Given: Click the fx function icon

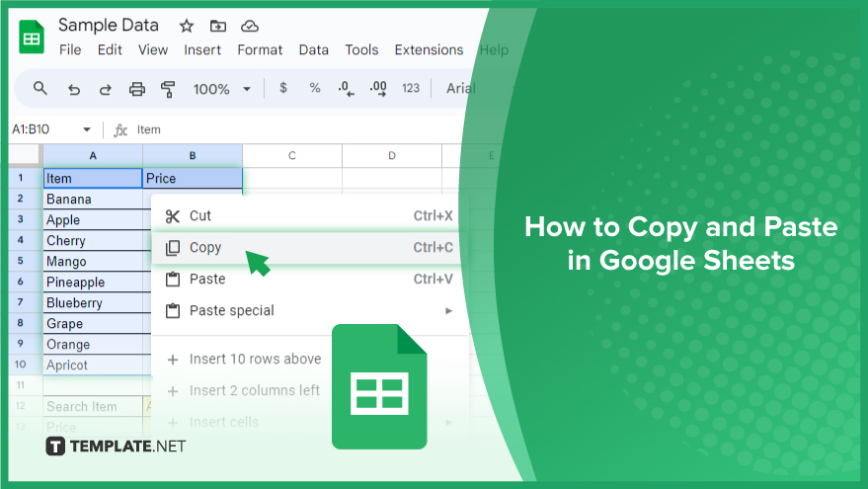Looking at the screenshot, I should coord(120,129).
